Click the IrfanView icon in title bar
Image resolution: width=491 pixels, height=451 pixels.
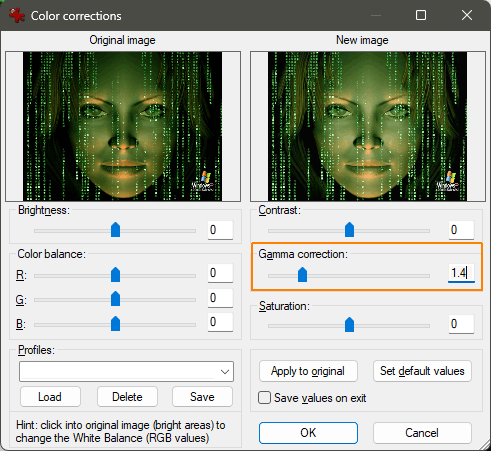click(17, 15)
